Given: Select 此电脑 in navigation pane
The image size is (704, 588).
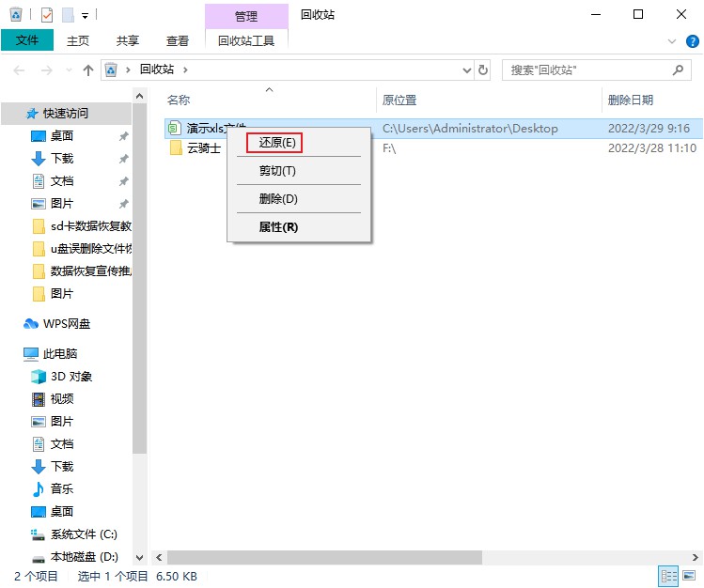Looking at the screenshot, I should coord(51,354).
